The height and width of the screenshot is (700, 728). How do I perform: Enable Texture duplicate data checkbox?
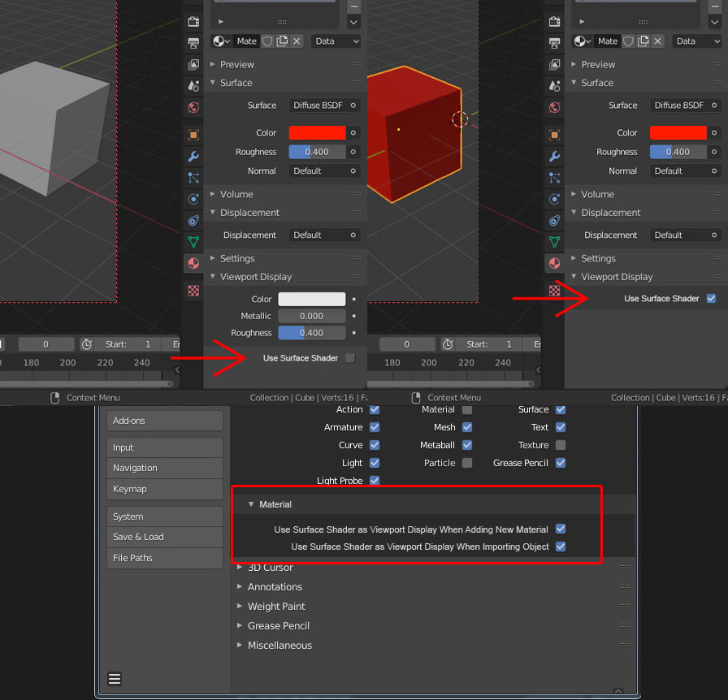click(x=561, y=445)
